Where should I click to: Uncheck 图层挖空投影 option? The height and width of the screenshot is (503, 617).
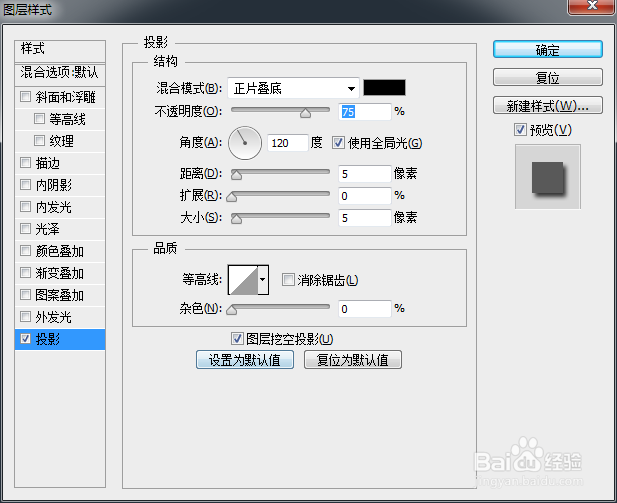[x=237, y=338]
